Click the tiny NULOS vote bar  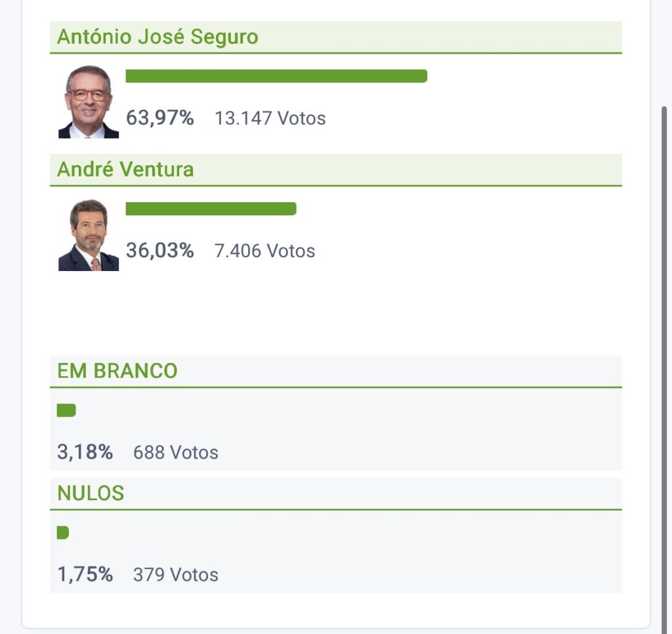63,532
